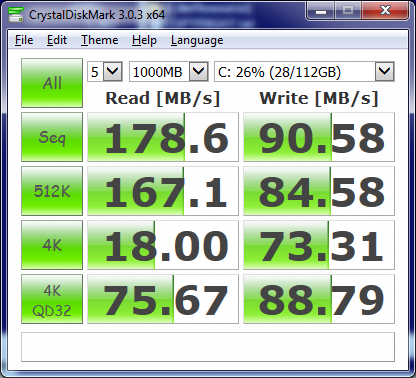Start the 512K benchmark test
The width and height of the screenshot is (416, 378).
(52, 191)
